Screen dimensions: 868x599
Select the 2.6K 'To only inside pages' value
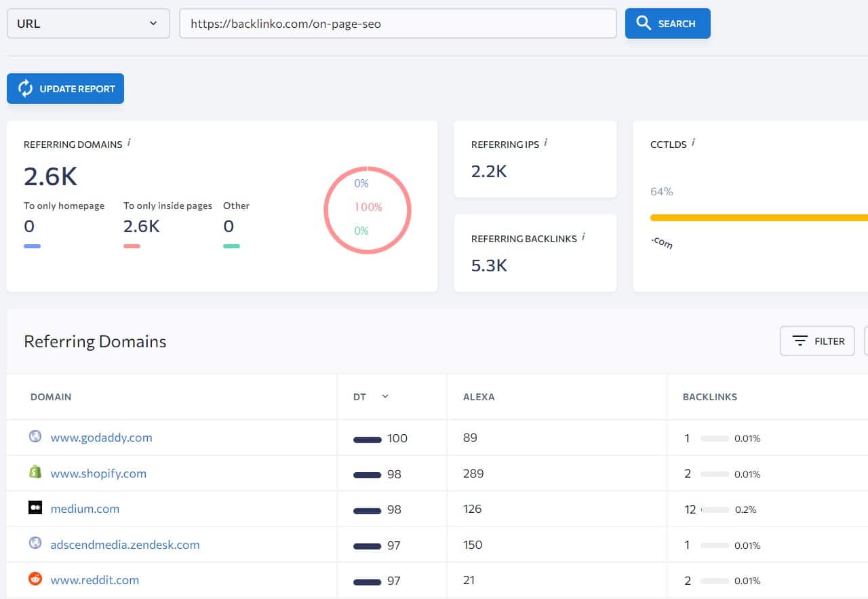[x=141, y=226]
